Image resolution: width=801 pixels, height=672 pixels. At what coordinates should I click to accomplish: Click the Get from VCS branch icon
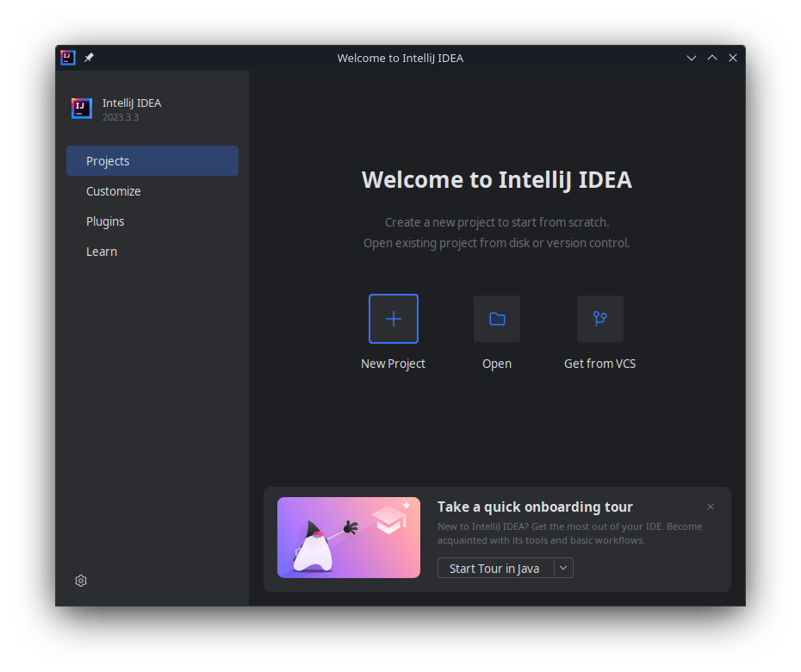[x=600, y=319]
